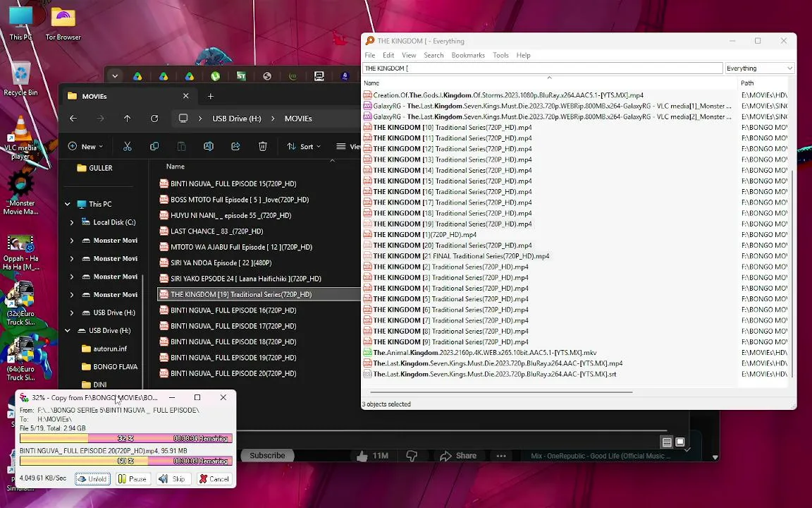This screenshot has height=508, width=812.
Task: Click the Share icon in Explorer toolbar
Action: pos(235,147)
